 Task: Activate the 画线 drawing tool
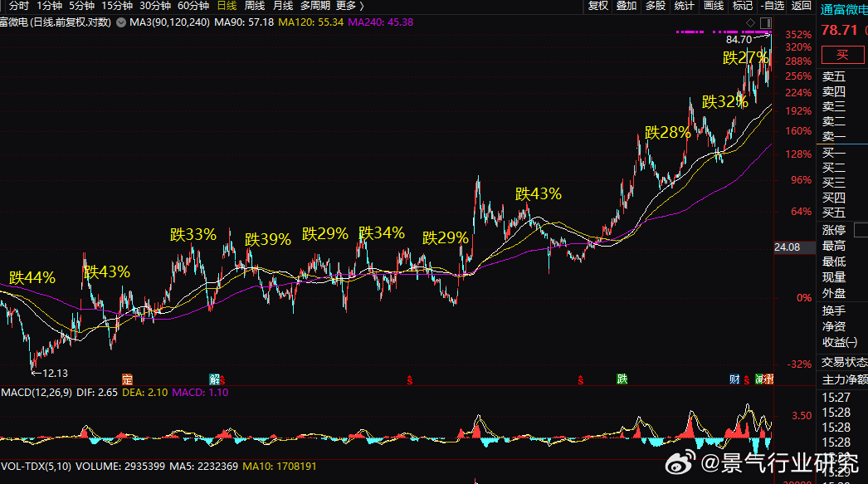714,6
